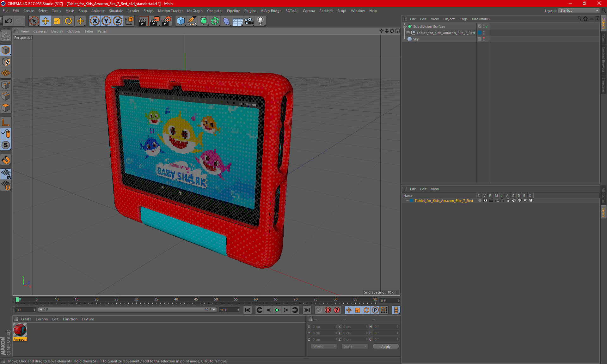The width and height of the screenshot is (607, 364).
Task: Select the Camera object icon
Action: pyautogui.click(x=249, y=21)
